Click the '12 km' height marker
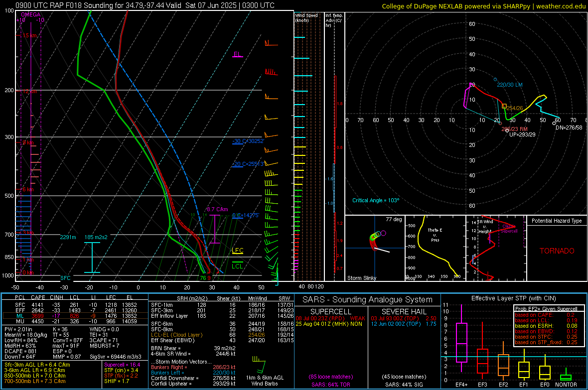The image size is (588, 390). [x=29, y=92]
